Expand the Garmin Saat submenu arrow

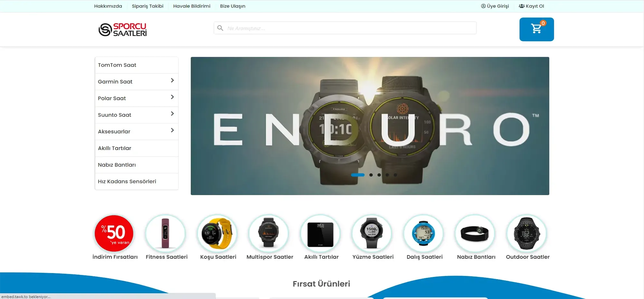[x=172, y=80]
